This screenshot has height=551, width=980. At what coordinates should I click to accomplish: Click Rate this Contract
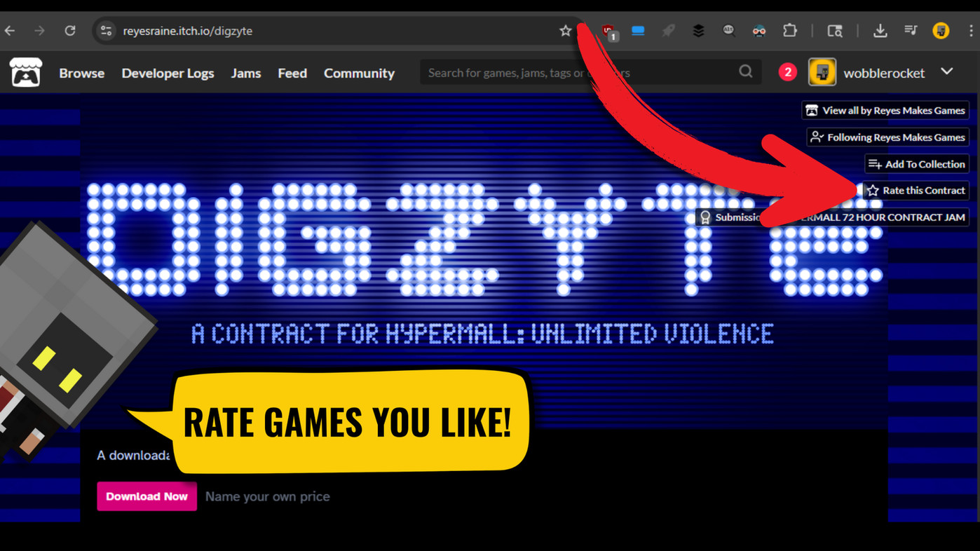coord(916,191)
